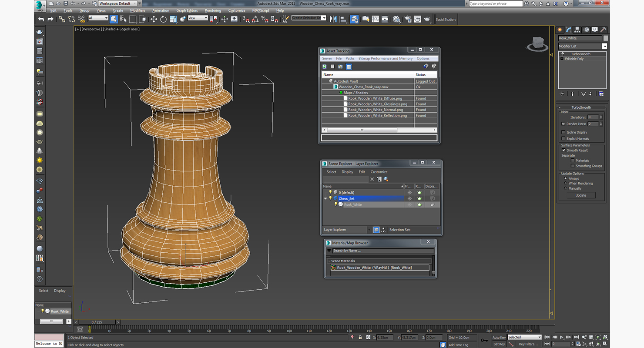
Task: Toggle the 3D Snaps icon
Action: pyautogui.click(x=245, y=19)
